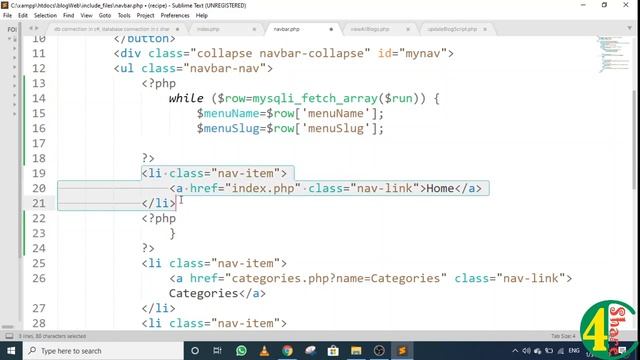Switch to the updateBlogScript.php tab
The height and width of the screenshot is (360, 640).
(452, 29)
